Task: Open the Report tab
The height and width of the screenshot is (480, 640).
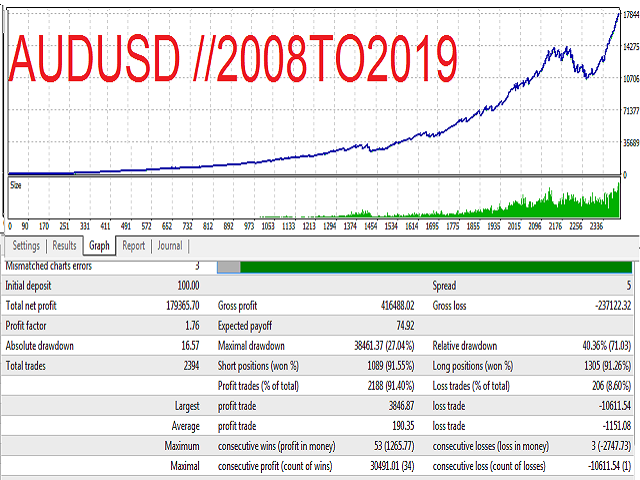Action: (133, 246)
